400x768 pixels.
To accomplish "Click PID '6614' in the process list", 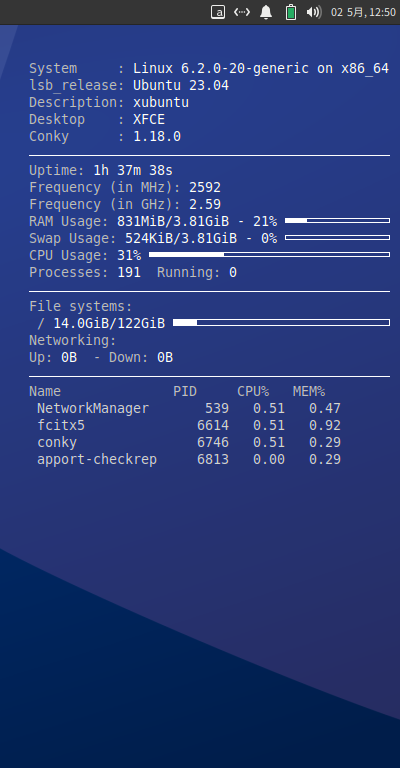I will [213, 426].
